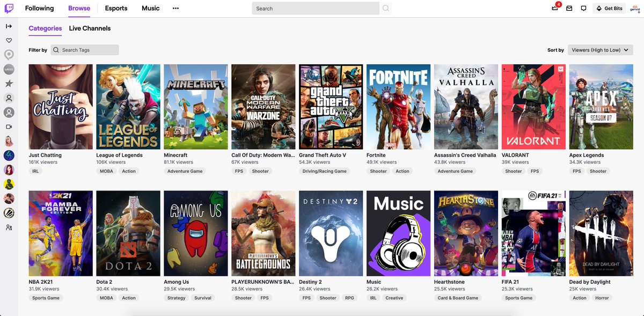This screenshot has height=316, width=644.
Task: Open the Music headphones cover art
Action: coord(399,233)
